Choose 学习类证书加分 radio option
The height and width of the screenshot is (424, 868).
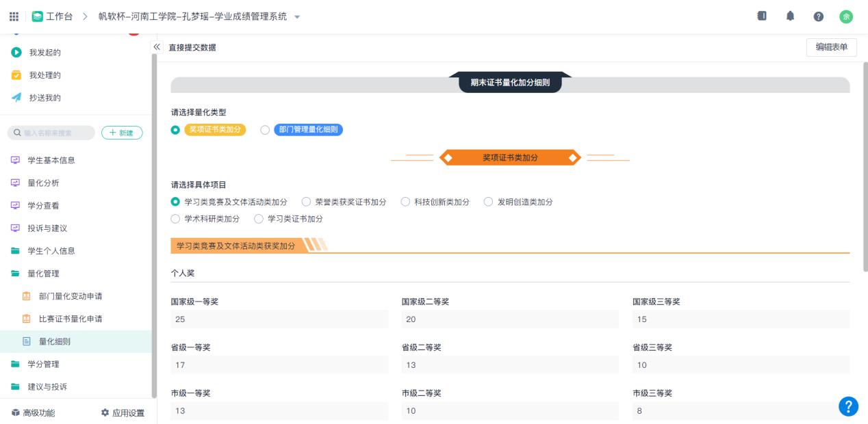tap(259, 219)
